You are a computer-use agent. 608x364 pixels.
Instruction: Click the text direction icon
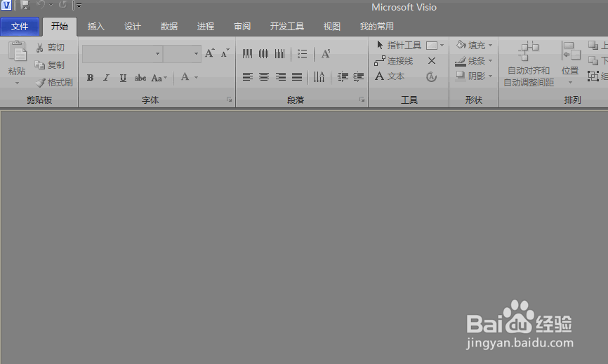(x=319, y=76)
